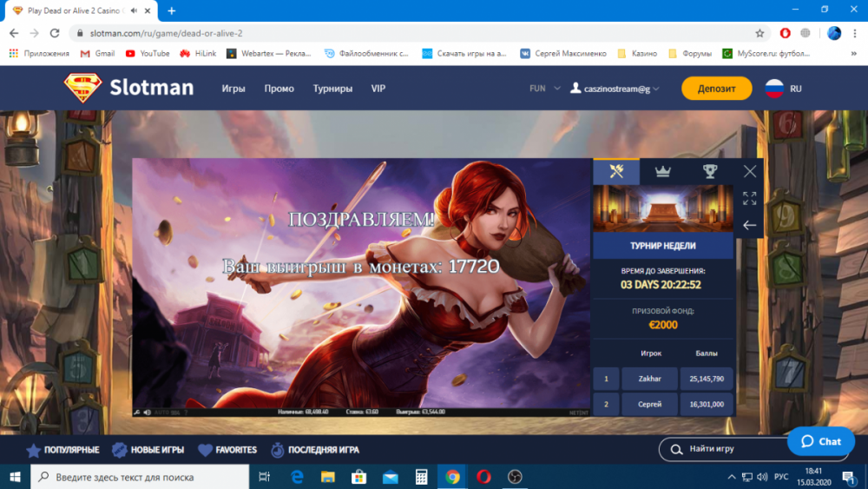Mute game sound speaker icon
This screenshot has width=868, height=489.
148,412
